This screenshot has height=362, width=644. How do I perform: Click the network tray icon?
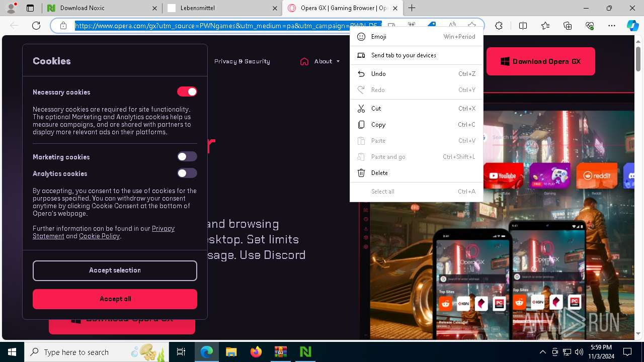(567, 352)
